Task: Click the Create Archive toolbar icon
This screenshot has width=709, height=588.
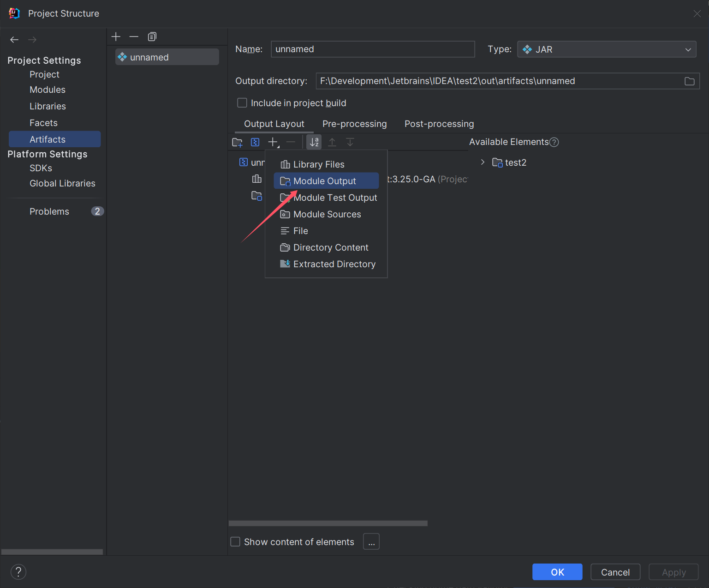Action: point(255,142)
